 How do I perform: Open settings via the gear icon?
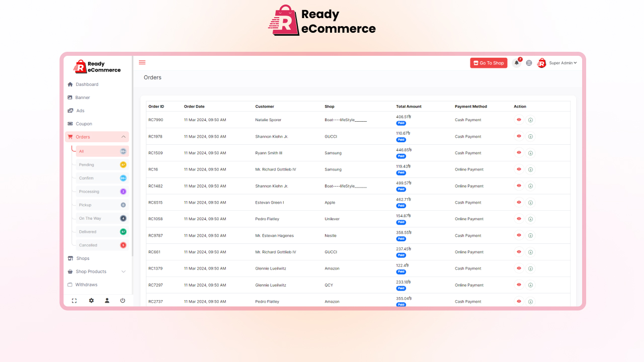[x=91, y=300]
